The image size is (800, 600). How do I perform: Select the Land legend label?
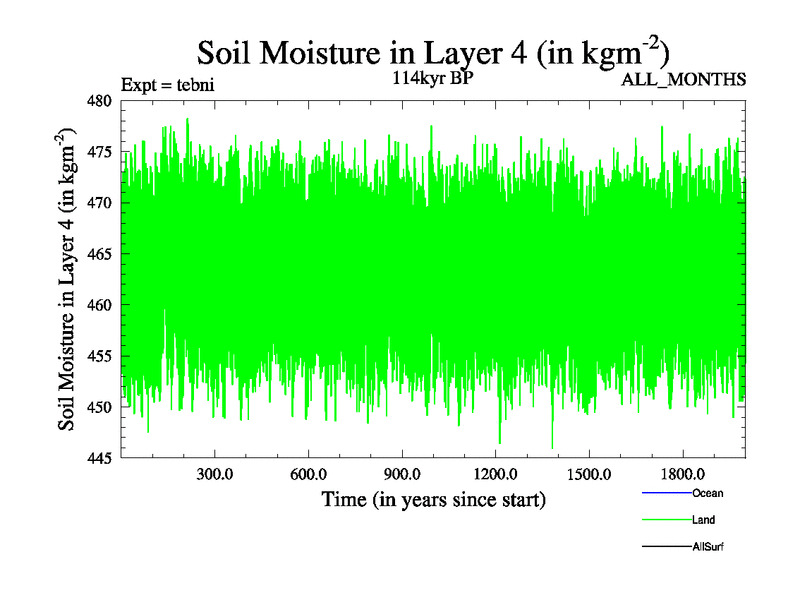pyautogui.click(x=703, y=521)
